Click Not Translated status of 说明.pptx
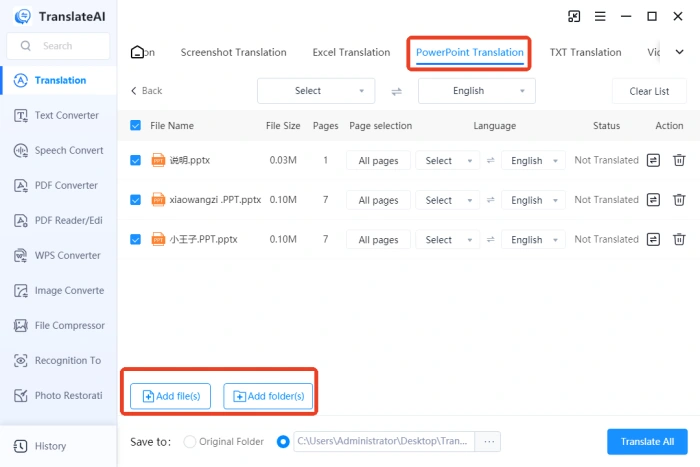This screenshot has height=467, width=700. point(606,160)
